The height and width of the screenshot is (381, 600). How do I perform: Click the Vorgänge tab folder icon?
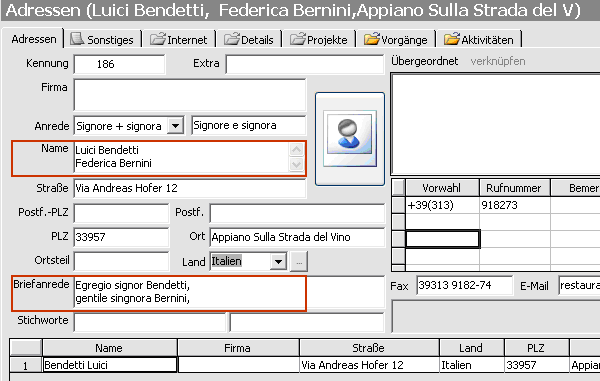371,39
